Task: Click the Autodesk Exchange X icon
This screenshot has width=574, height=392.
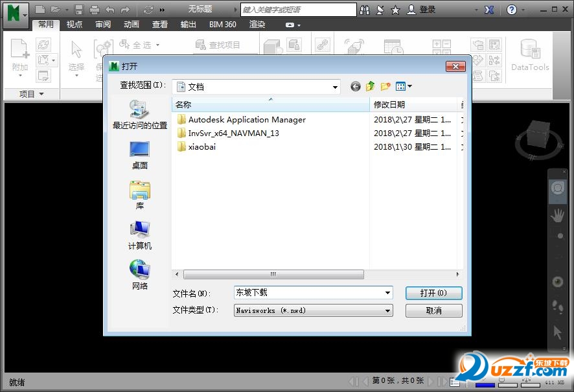Action: coord(489,10)
